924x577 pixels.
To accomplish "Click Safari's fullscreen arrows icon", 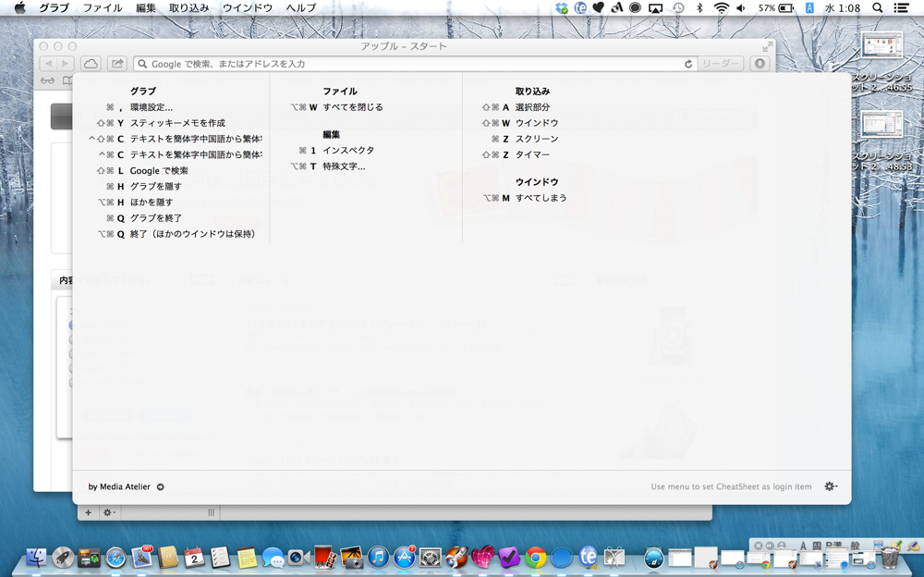I will (767, 46).
